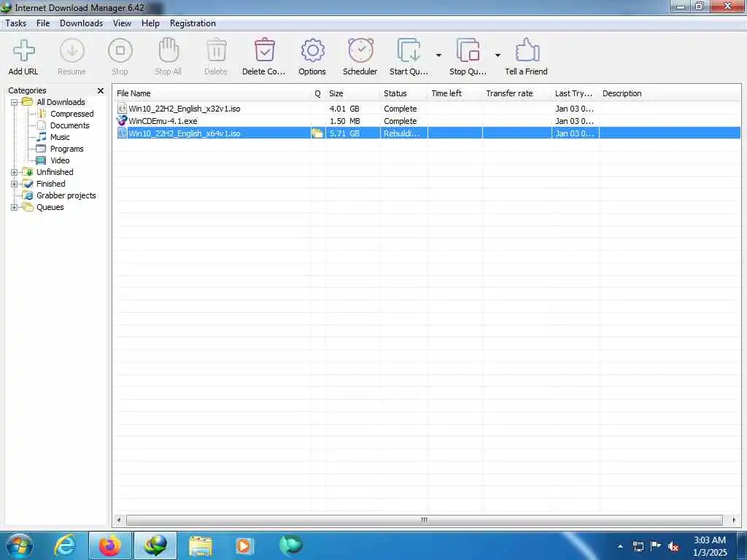Select the Finished category label

[51, 184]
